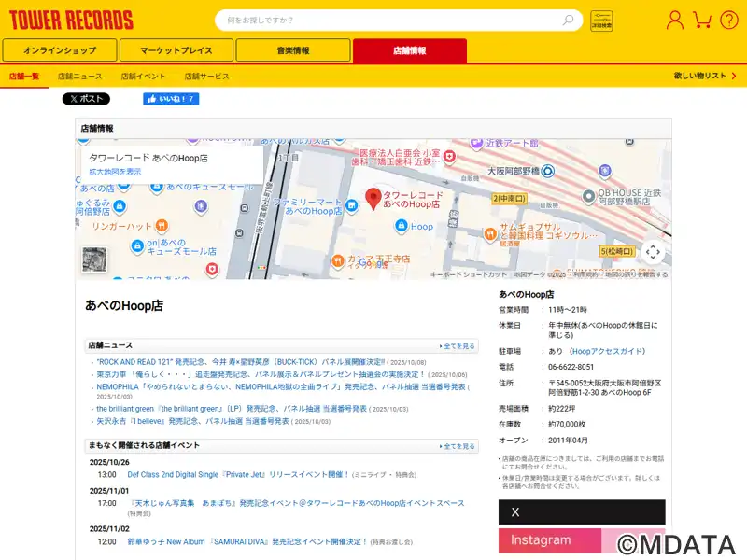Open the help question mark icon
The height and width of the screenshot is (560, 747).
[729, 20]
